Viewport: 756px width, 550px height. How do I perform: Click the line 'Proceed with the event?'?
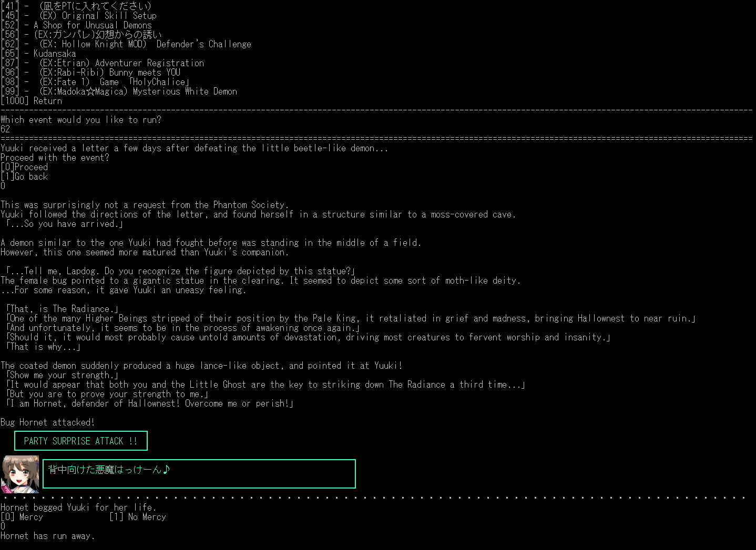[55, 158]
